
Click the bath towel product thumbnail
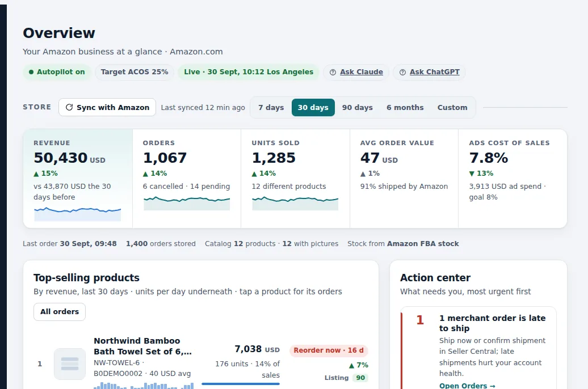[x=70, y=364]
